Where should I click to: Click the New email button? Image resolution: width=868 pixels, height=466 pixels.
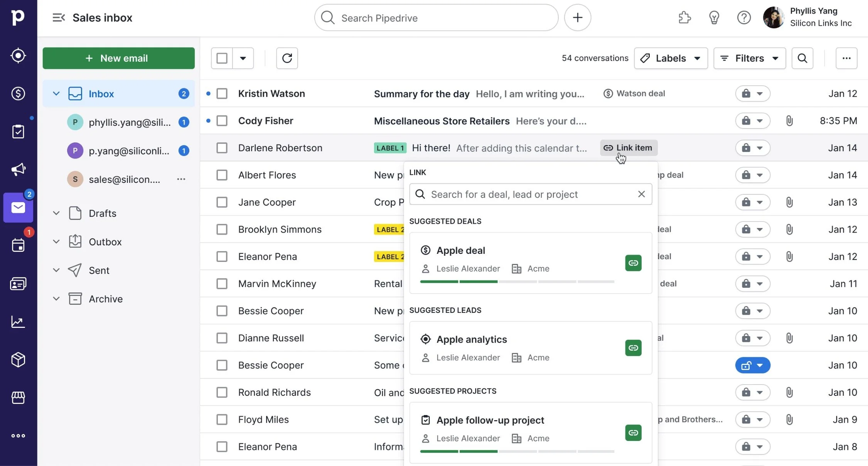pos(118,58)
